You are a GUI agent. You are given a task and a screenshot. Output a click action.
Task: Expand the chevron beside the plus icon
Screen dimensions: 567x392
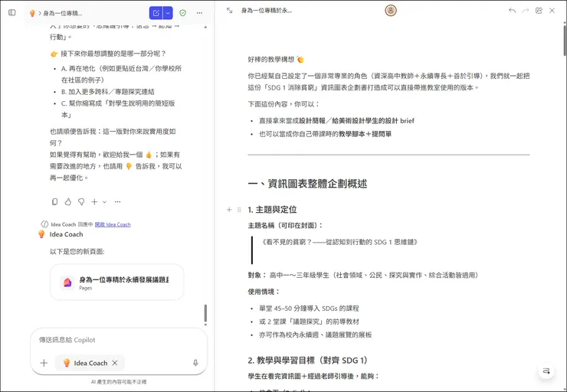[x=104, y=202]
